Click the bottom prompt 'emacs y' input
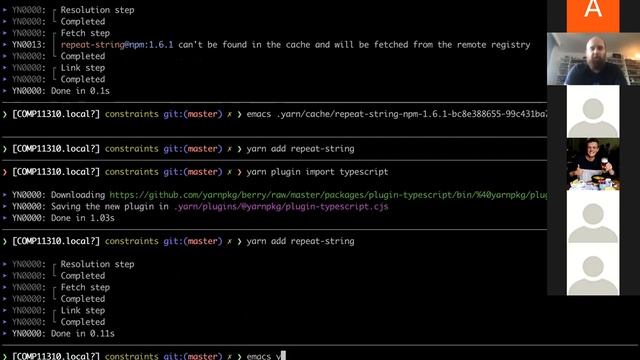The image size is (640, 360). [266, 356]
